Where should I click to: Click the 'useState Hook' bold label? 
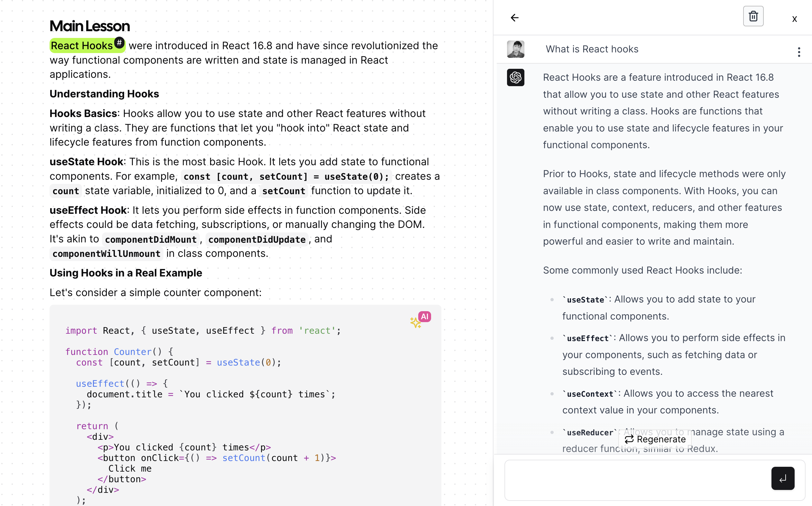pyautogui.click(x=87, y=162)
